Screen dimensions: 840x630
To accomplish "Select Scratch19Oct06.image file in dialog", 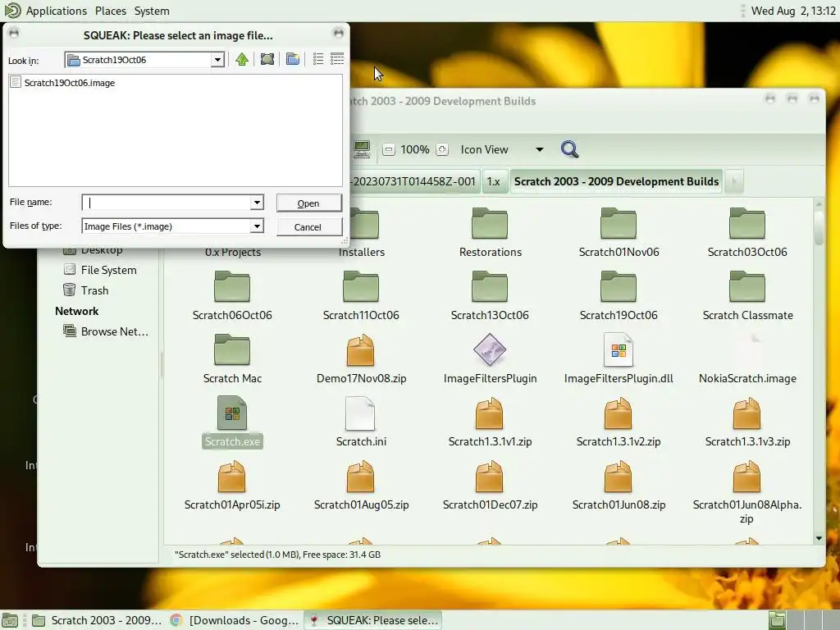I will (x=62, y=83).
